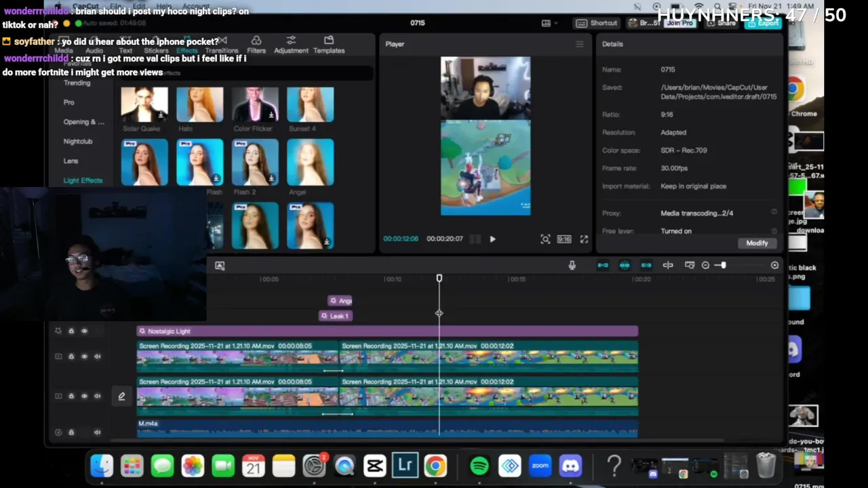Play the video in the Player
Viewport: 868px width, 488px height.
pos(492,239)
